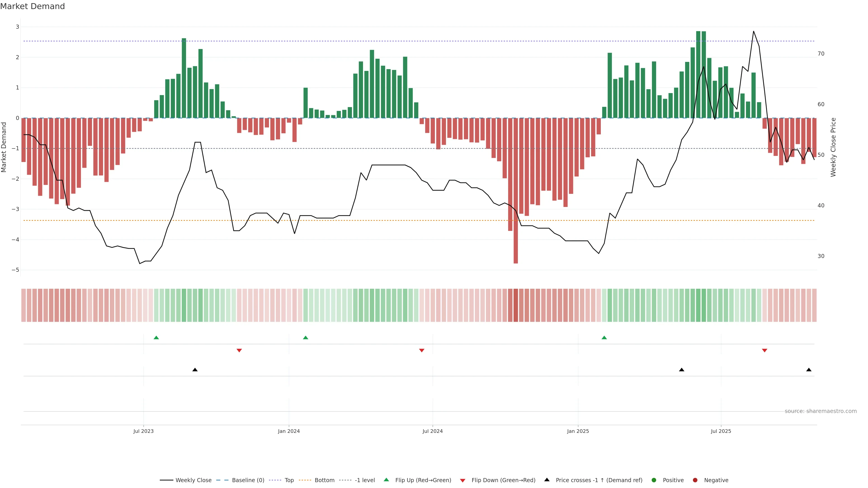Image resolution: width=868 pixels, height=488 pixels.
Task: Click the red Negative legend dot
Action: click(695, 480)
